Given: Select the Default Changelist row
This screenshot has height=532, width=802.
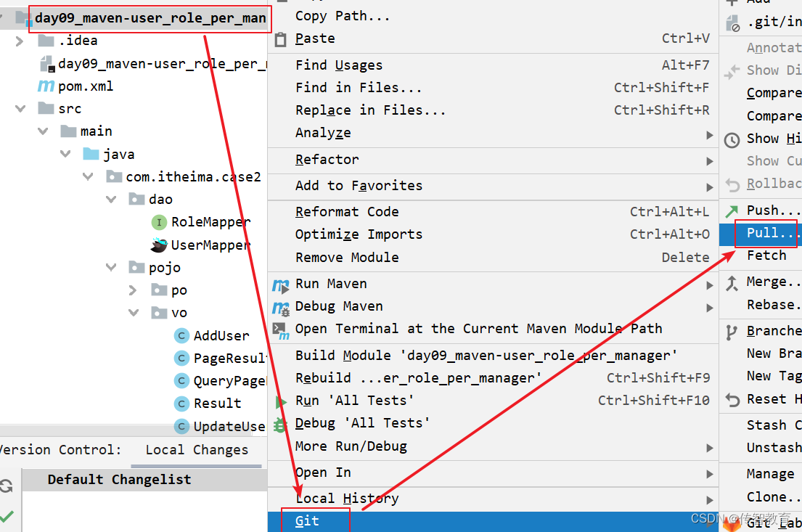Looking at the screenshot, I should pos(119,480).
